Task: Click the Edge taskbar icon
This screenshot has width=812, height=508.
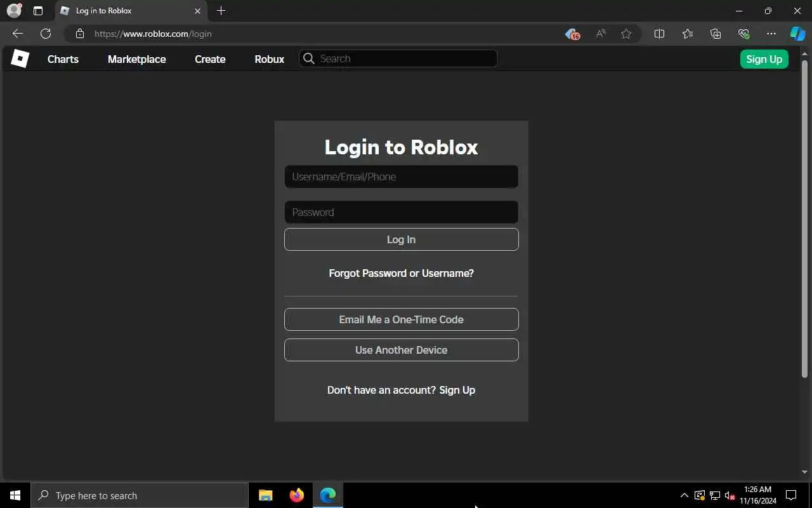Action: pyautogui.click(x=328, y=495)
